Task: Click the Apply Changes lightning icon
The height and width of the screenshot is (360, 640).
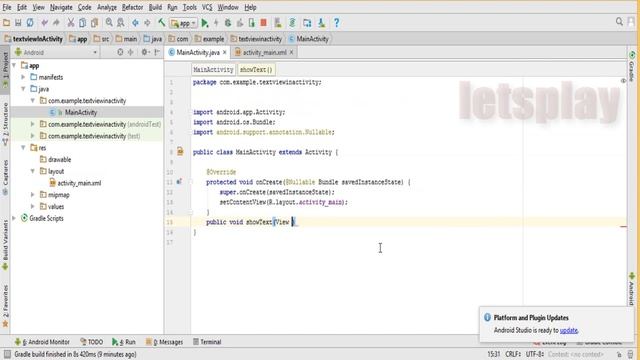Action: pos(216,23)
